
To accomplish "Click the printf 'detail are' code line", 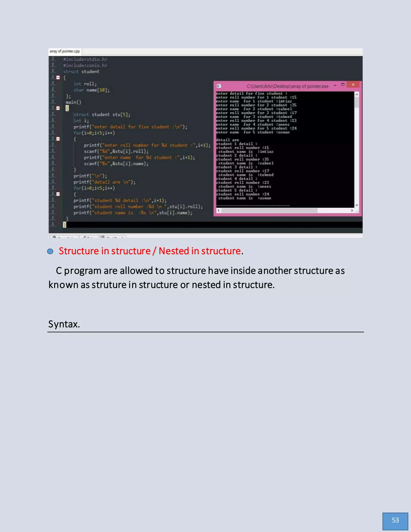I will (104, 182).
